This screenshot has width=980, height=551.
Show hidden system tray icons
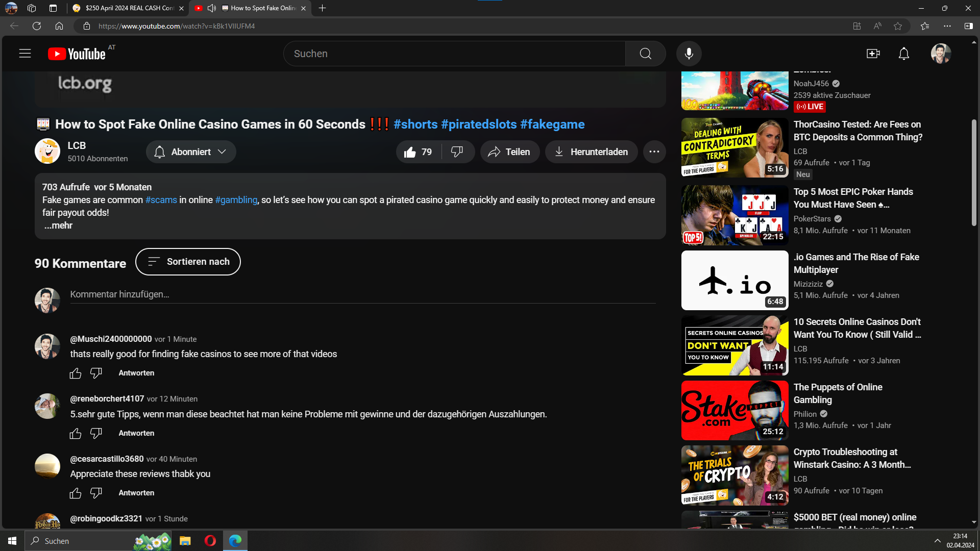tap(937, 541)
